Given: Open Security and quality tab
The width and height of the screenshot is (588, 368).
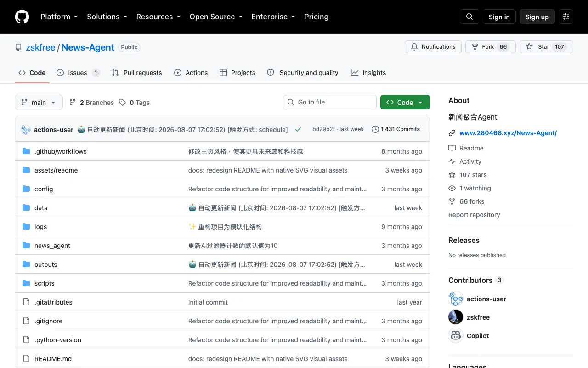Looking at the screenshot, I should pyautogui.click(x=303, y=73).
